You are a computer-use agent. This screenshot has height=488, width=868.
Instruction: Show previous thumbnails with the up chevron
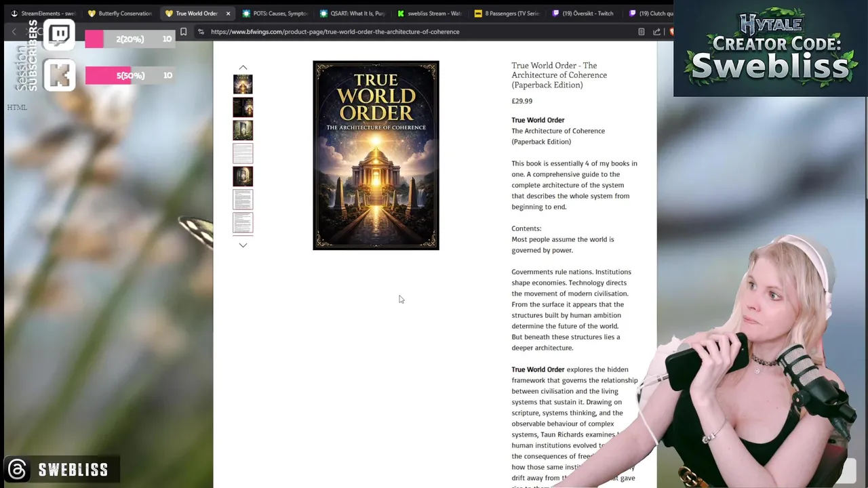[243, 68]
